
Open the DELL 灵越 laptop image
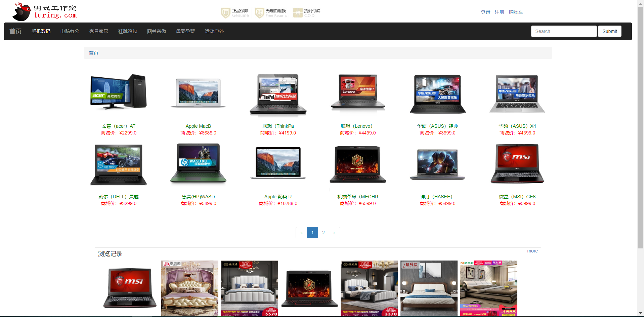(119, 164)
